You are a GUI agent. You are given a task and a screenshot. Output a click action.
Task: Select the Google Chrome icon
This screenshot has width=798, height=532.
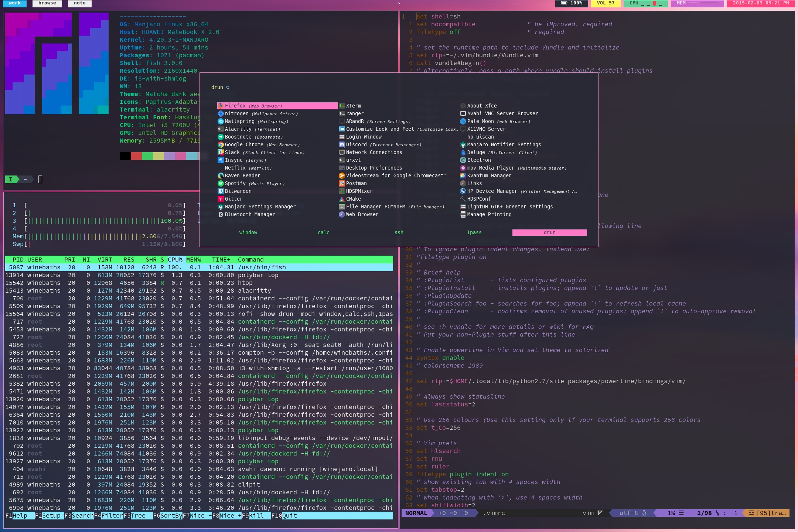pos(221,144)
